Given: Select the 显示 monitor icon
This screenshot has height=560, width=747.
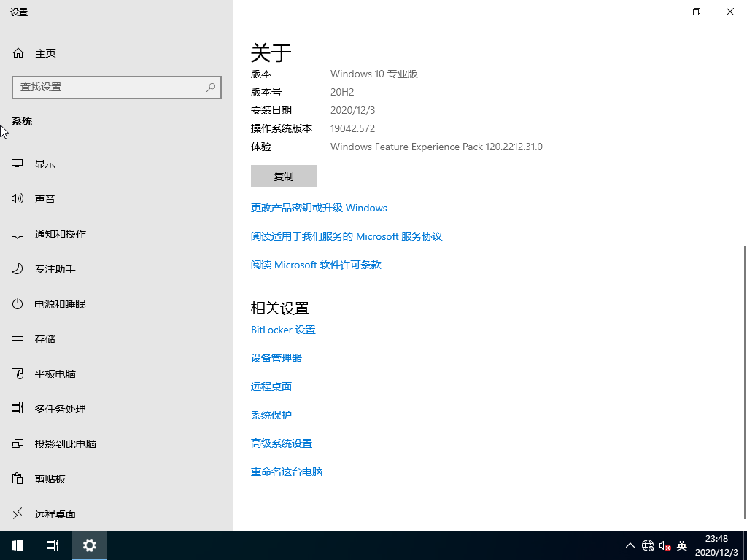Looking at the screenshot, I should click(x=18, y=164).
